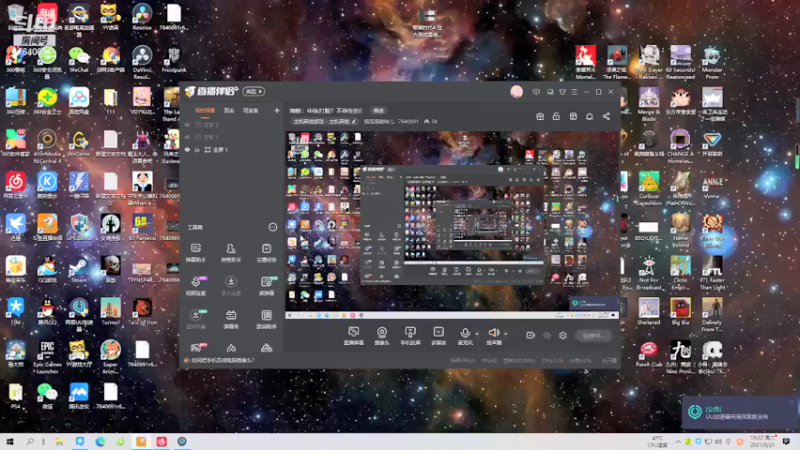Open the checkmark task tool in toolbox
Viewport: 800px width, 450px height.
pyautogui.click(x=266, y=253)
